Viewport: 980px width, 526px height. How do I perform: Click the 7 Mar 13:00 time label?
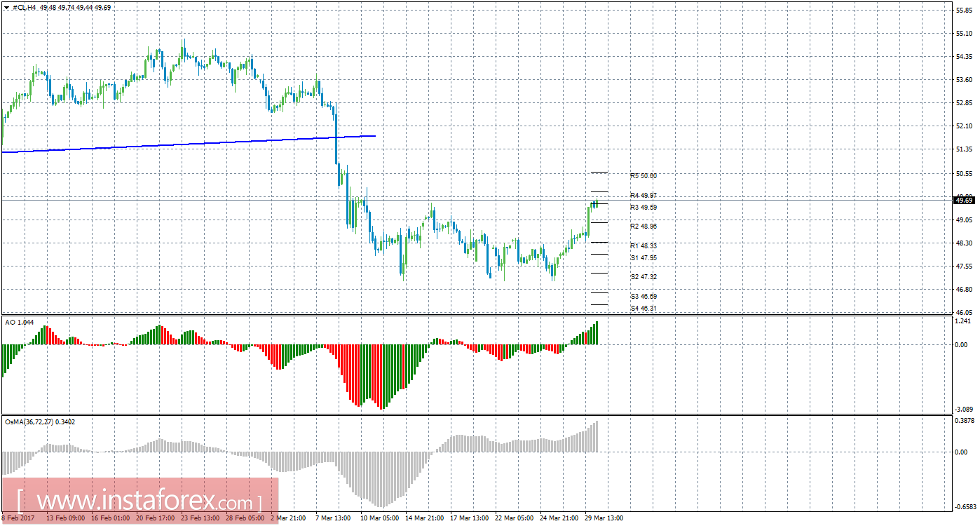[333, 518]
